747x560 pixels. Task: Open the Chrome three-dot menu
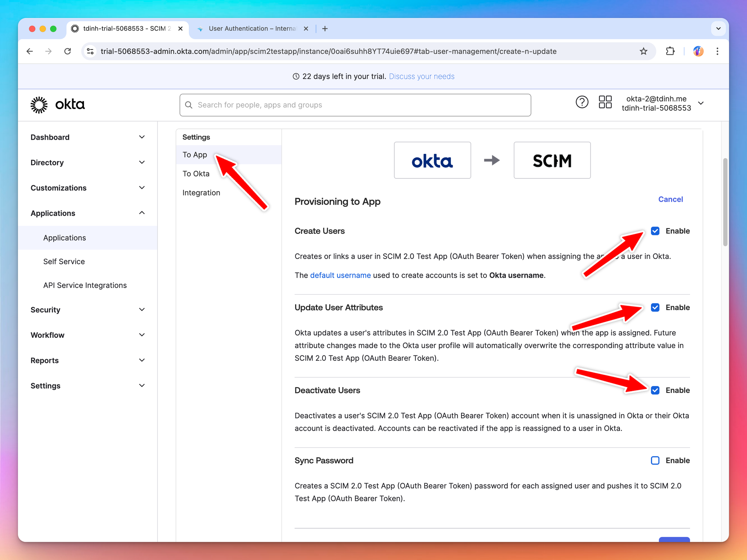click(717, 51)
